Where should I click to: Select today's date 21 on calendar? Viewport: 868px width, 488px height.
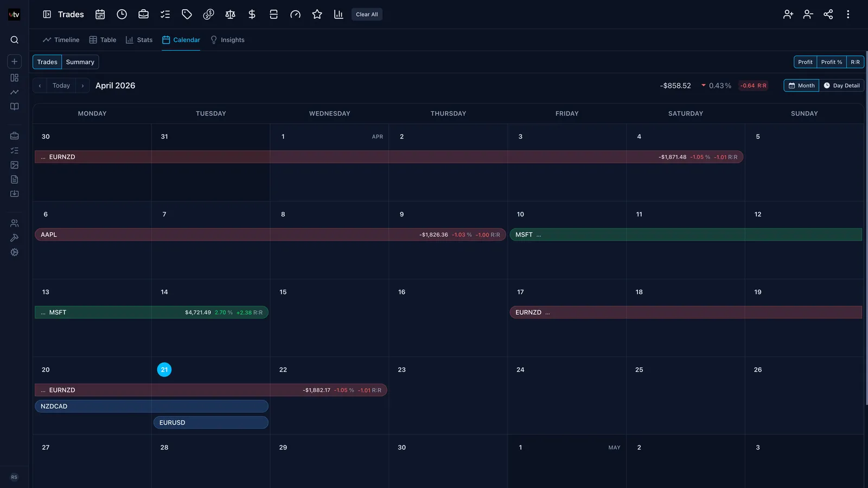(164, 370)
